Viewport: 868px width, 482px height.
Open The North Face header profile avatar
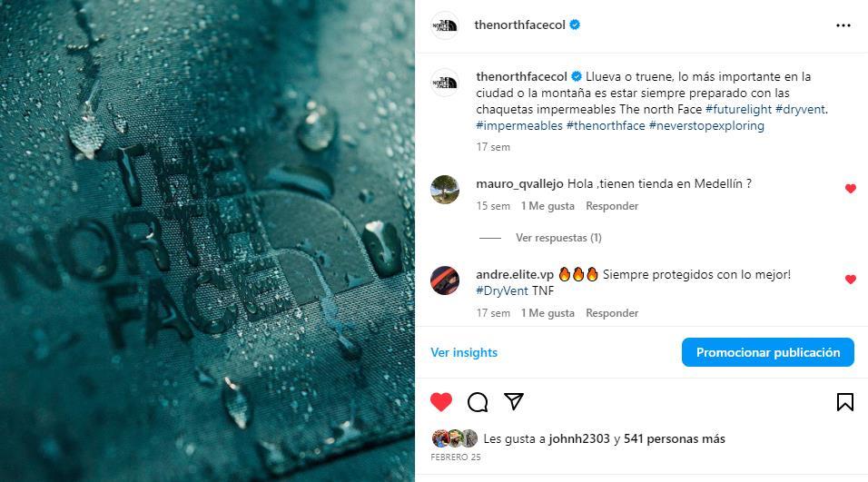tap(445, 25)
